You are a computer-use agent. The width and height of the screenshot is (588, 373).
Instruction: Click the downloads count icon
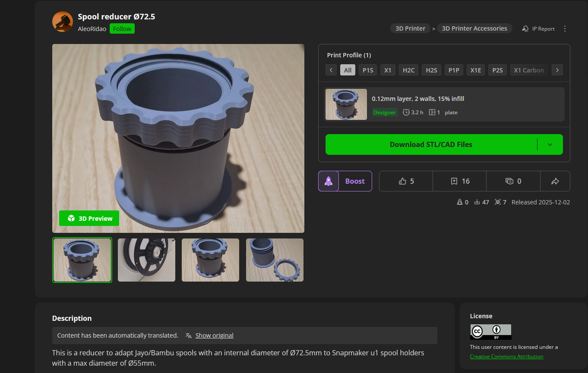pyautogui.click(x=477, y=202)
